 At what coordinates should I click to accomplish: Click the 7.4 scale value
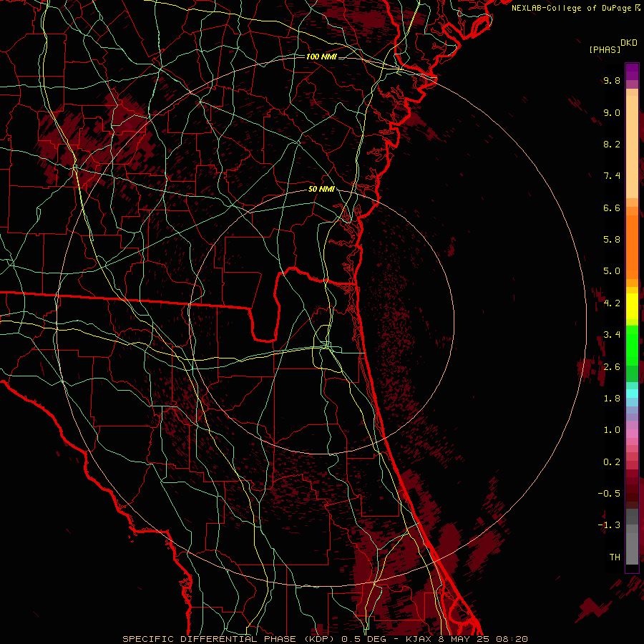612,176
